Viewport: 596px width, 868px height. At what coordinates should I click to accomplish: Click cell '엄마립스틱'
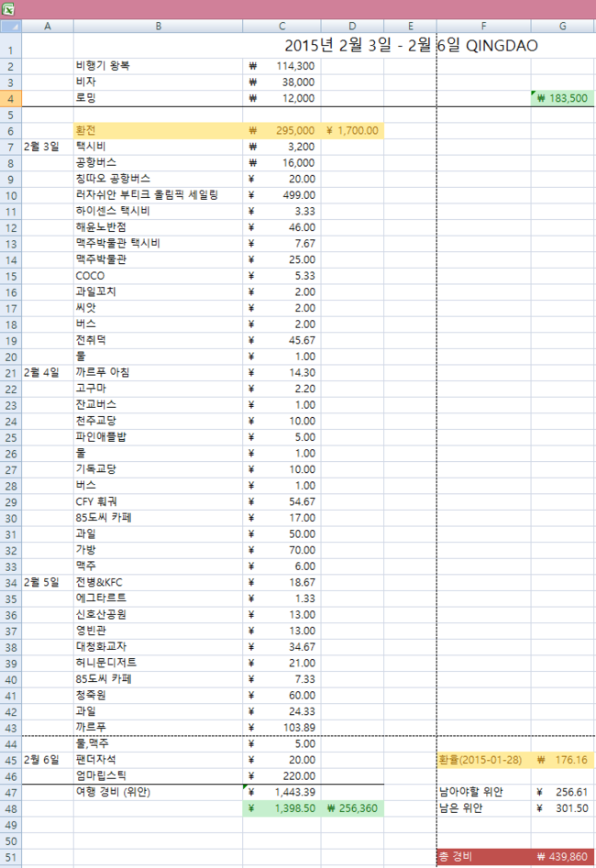point(158,776)
